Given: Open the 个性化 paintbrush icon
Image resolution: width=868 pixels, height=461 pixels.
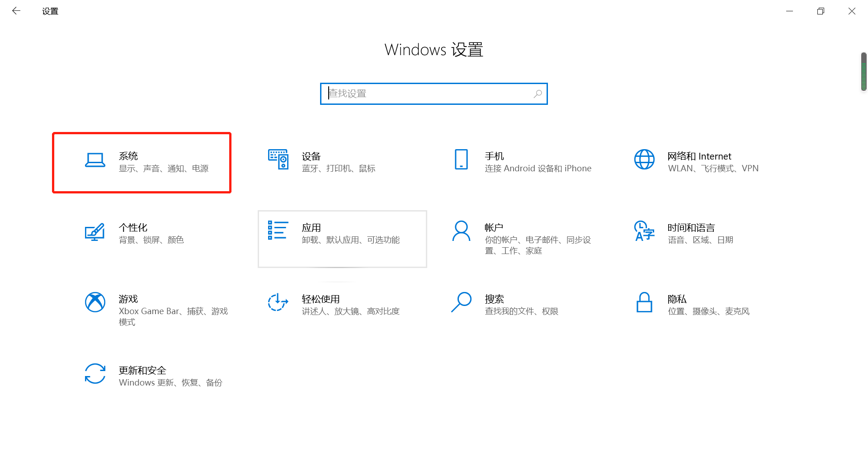Looking at the screenshot, I should point(95,232).
